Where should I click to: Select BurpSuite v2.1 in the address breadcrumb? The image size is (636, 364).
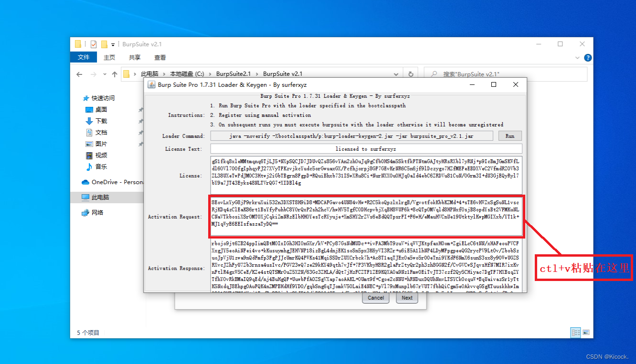point(282,74)
